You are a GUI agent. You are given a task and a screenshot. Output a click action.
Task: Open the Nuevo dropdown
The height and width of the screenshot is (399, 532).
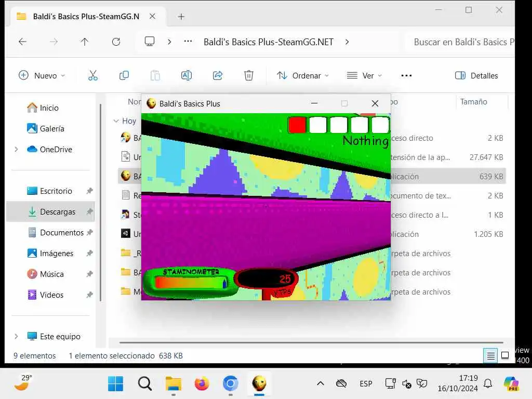pos(42,76)
